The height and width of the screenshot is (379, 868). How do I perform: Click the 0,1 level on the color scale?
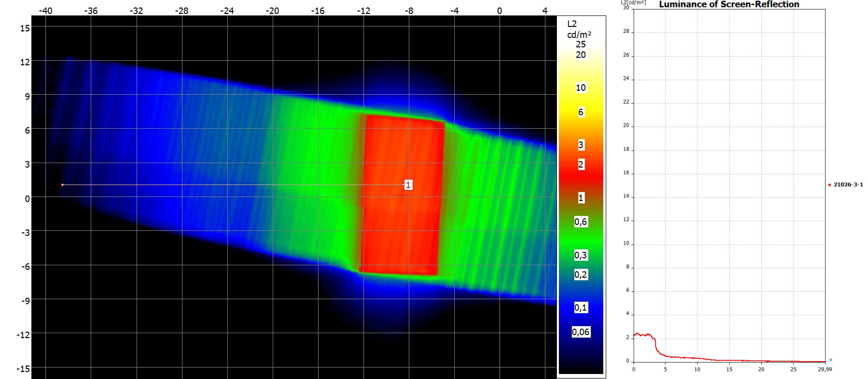pos(580,308)
